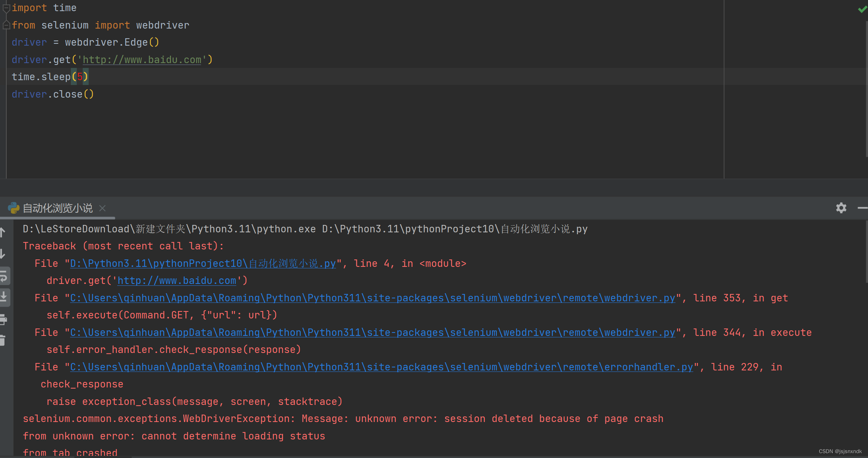Click the up stack trace arrow icon
The height and width of the screenshot is (458, 868).
pyautogui.click(x=3, y=233)
